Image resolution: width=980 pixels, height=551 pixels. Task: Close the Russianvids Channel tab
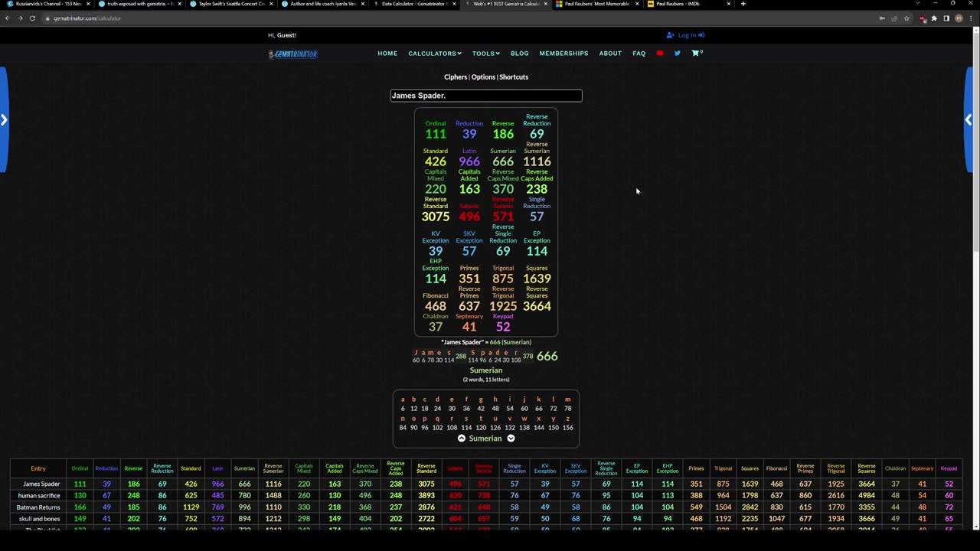88,4
